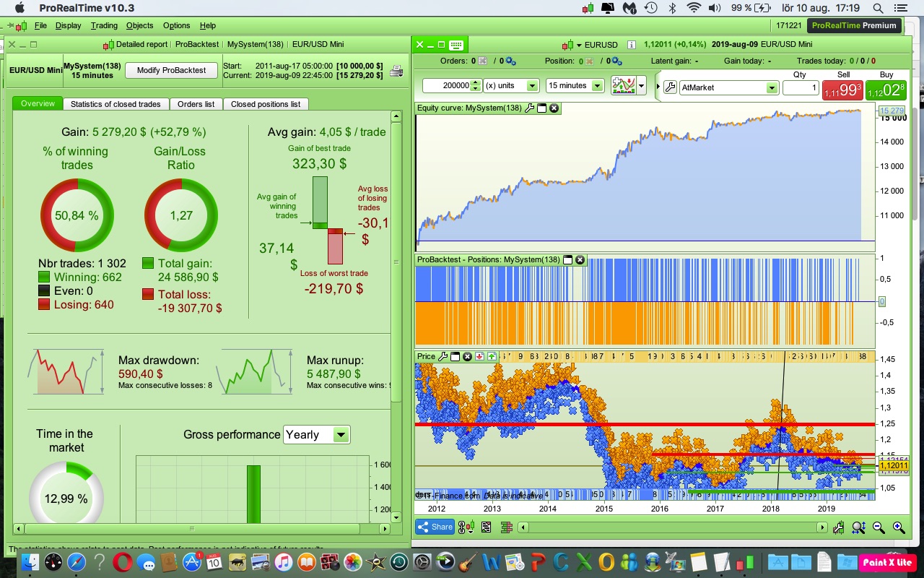This screenshot has width=924, height=578.
Task: Activate auto-scale zoom magnifier icon
Action: [x=858, y=527]
